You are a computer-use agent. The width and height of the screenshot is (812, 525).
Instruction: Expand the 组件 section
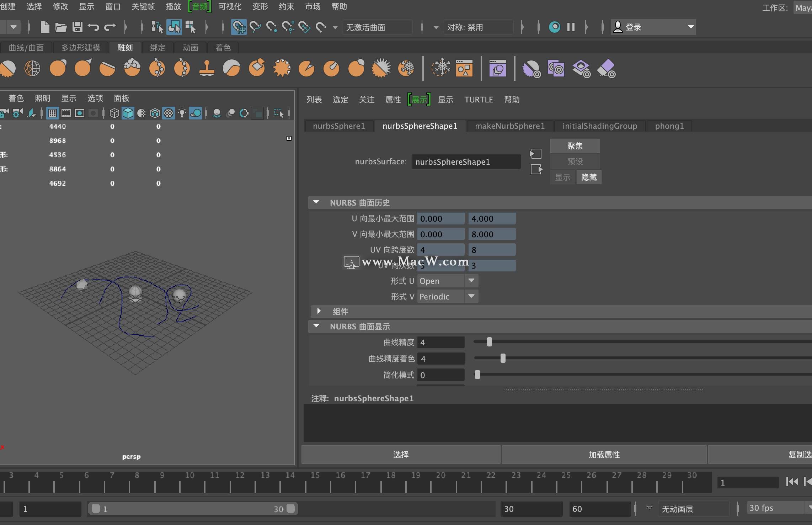click(x=319, y=311)
